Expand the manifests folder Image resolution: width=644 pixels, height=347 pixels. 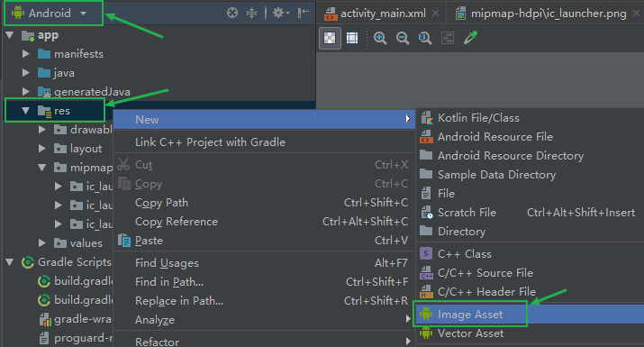25,54
